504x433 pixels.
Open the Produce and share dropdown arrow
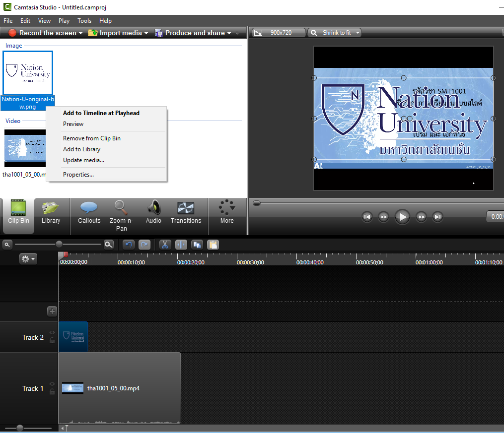pyautogui.click(x=229, y=33)
